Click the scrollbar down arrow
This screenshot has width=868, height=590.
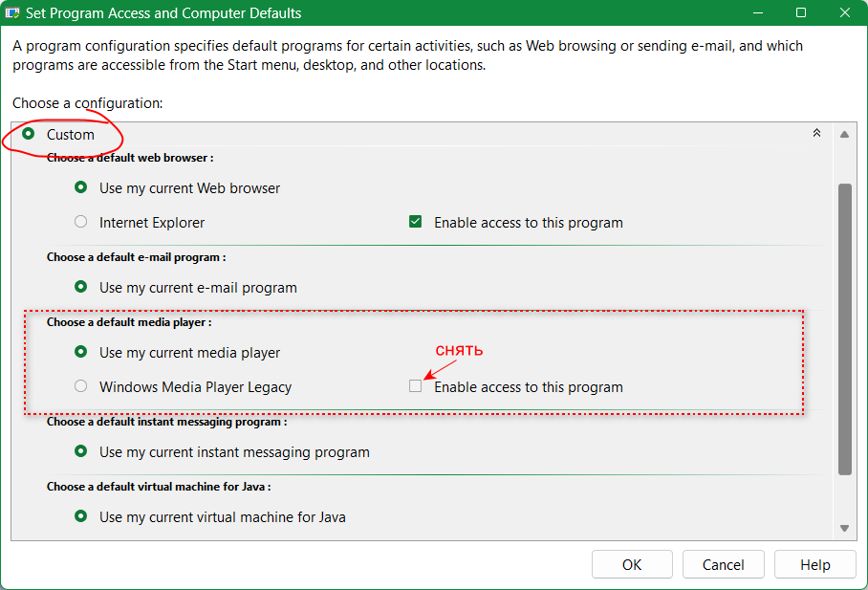click(x=844, y=528)
